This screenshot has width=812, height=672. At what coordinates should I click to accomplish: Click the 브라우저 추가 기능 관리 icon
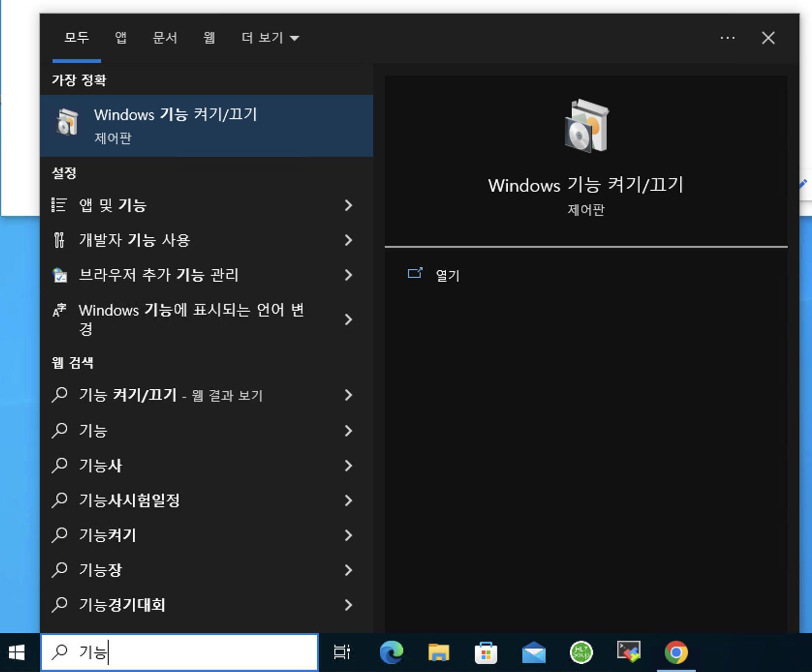60,275
